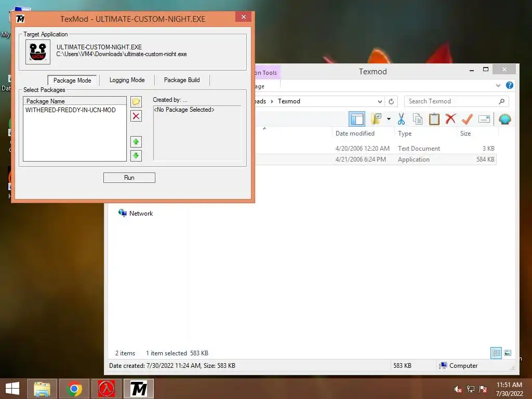Click the Run button in TexMod

click(129, 178)
